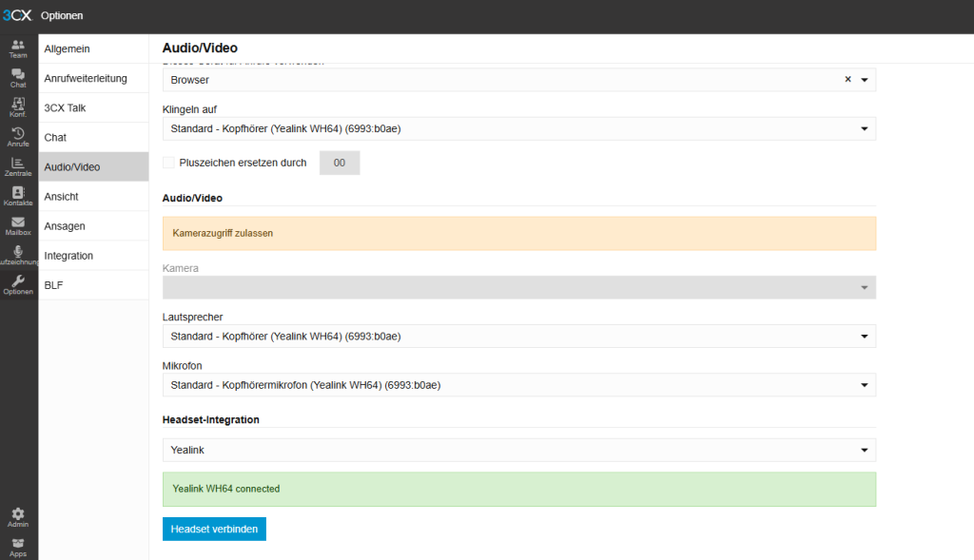Select Allgemein in options menu
This screenshot has width=974, height=560.
point(93,48)
